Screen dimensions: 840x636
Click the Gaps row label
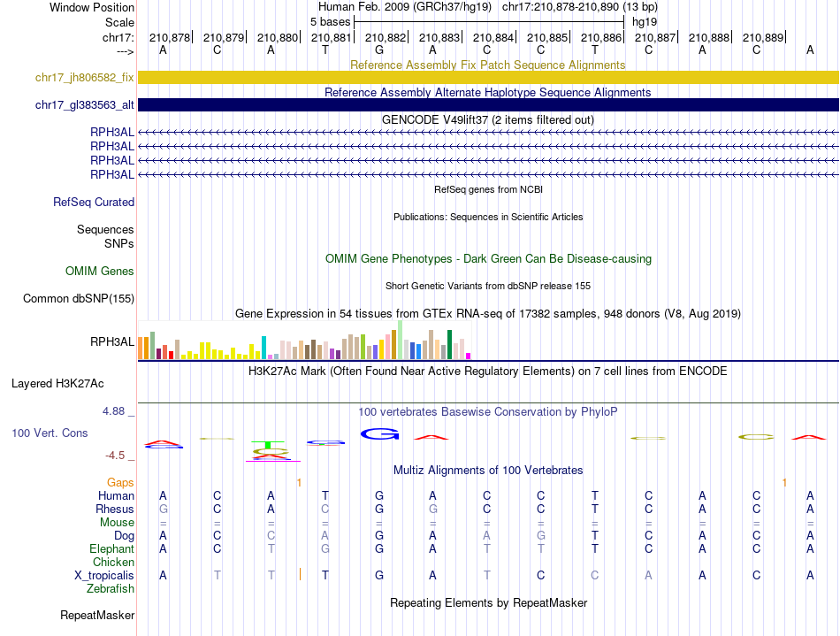point(120,482)
